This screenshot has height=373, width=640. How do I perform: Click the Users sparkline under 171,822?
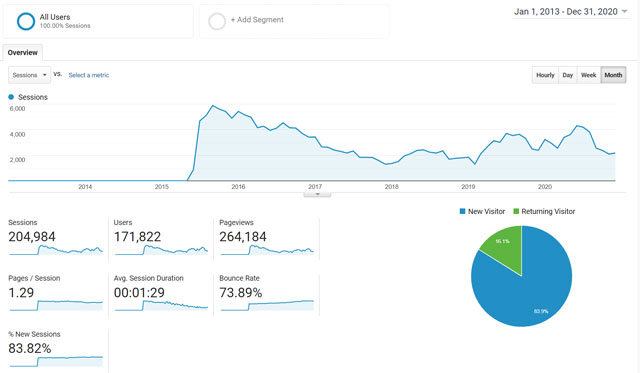(161, 250)
